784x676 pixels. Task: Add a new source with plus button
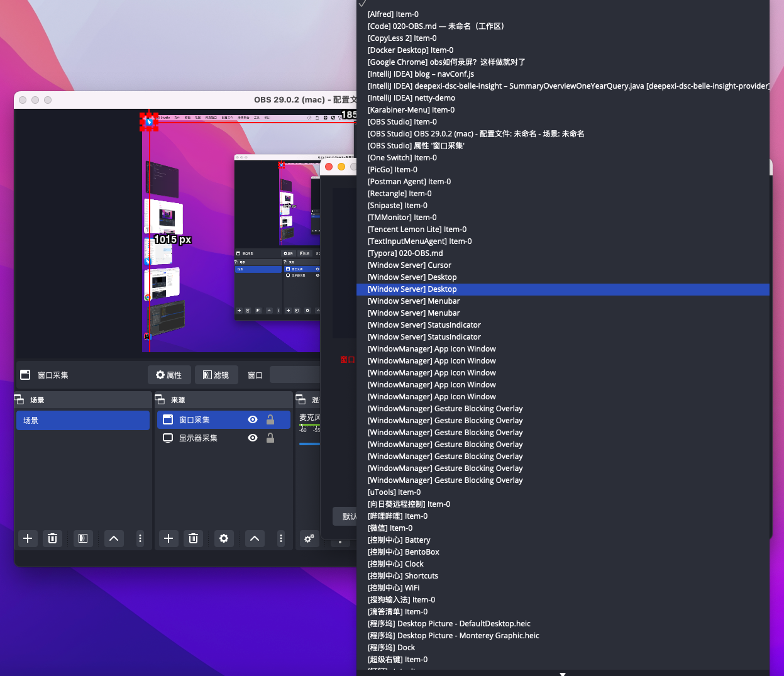tap(168, 538)
